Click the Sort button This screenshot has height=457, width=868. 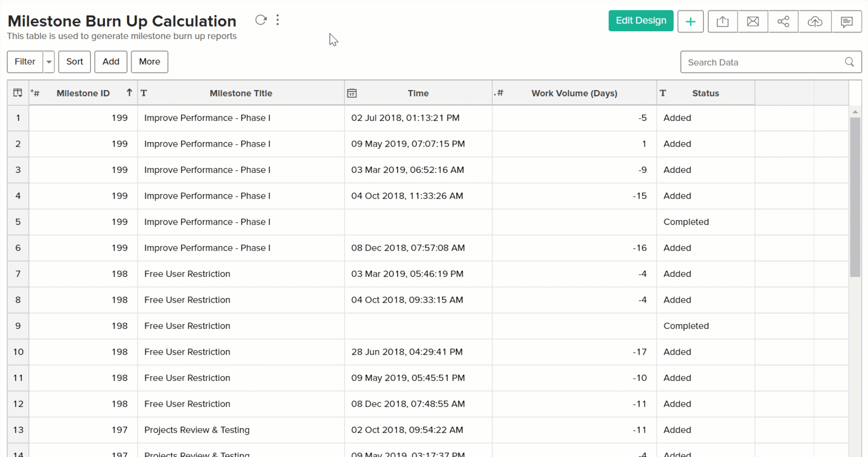tap(75, 62)
